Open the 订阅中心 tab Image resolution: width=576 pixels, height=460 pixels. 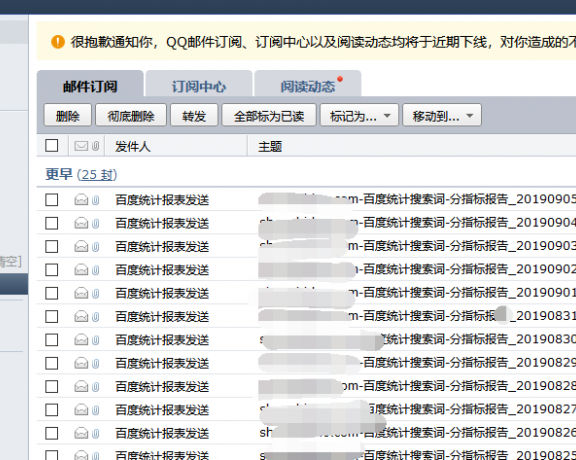(199, 85)
